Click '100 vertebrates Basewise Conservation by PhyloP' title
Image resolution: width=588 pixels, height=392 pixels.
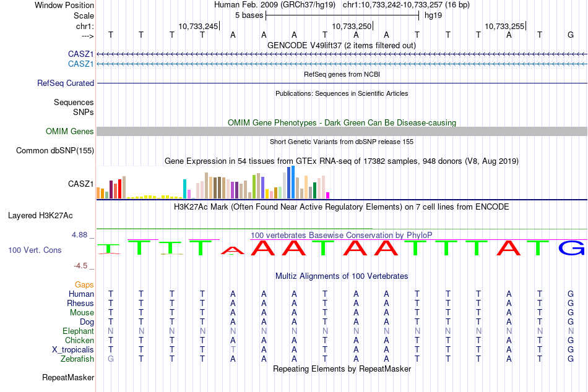(341, 236)
